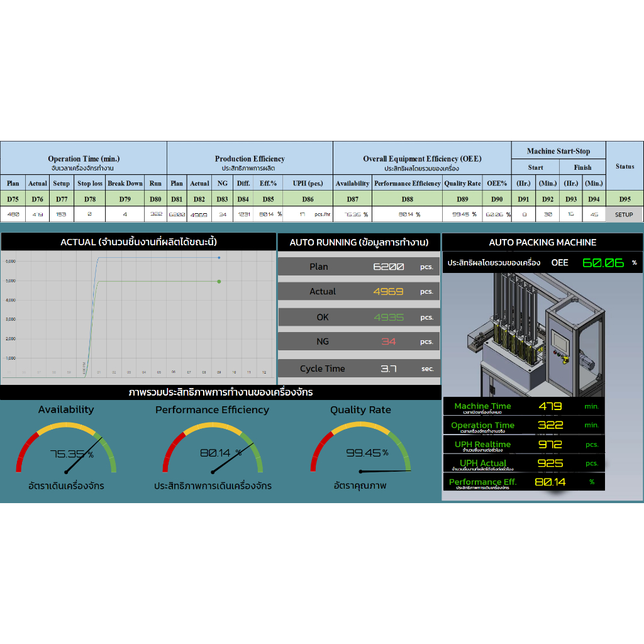
Task: Click the Production Efficiency table header
Action: point(250,163)
